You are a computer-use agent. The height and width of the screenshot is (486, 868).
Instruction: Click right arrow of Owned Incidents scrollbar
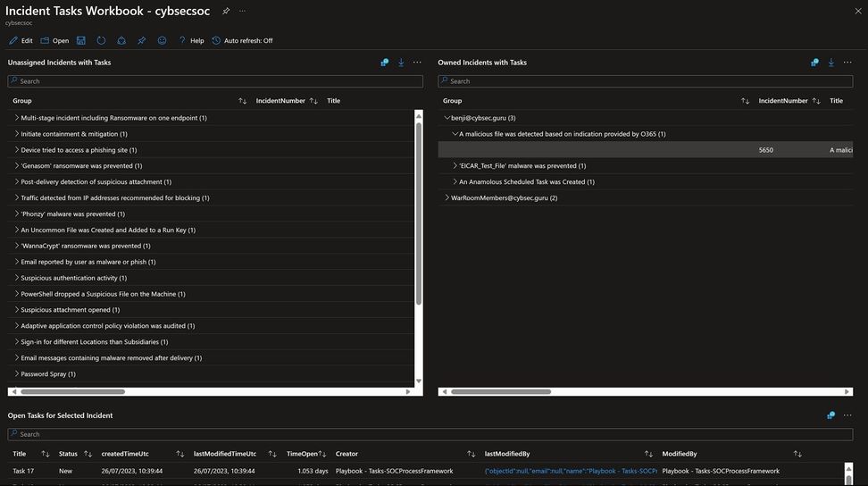pyautogui.click(x=847, y=391)
